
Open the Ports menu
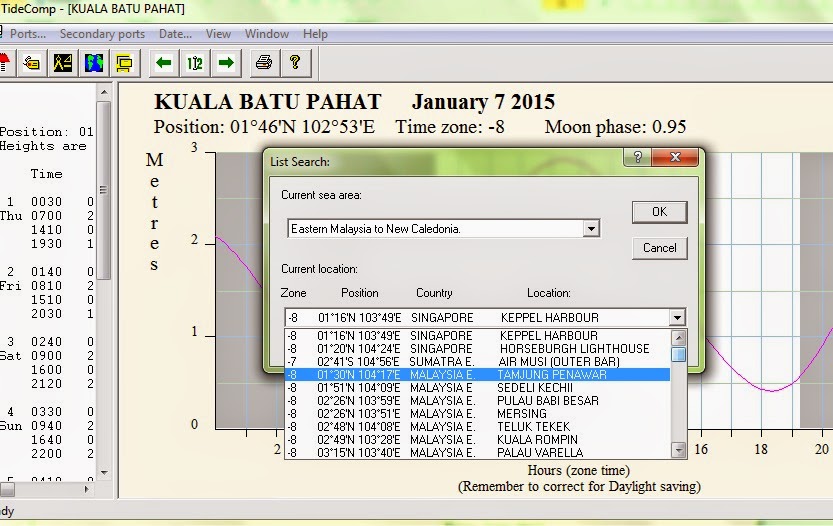pyautogui.click(x=28, y=34)
